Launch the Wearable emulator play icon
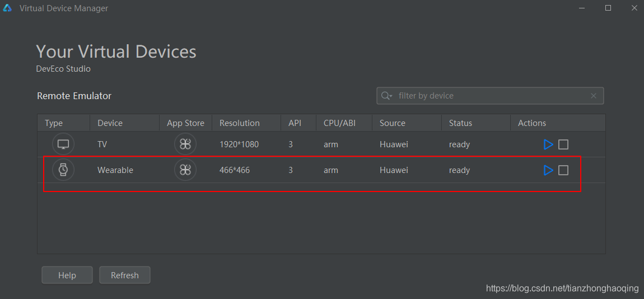 548,170
